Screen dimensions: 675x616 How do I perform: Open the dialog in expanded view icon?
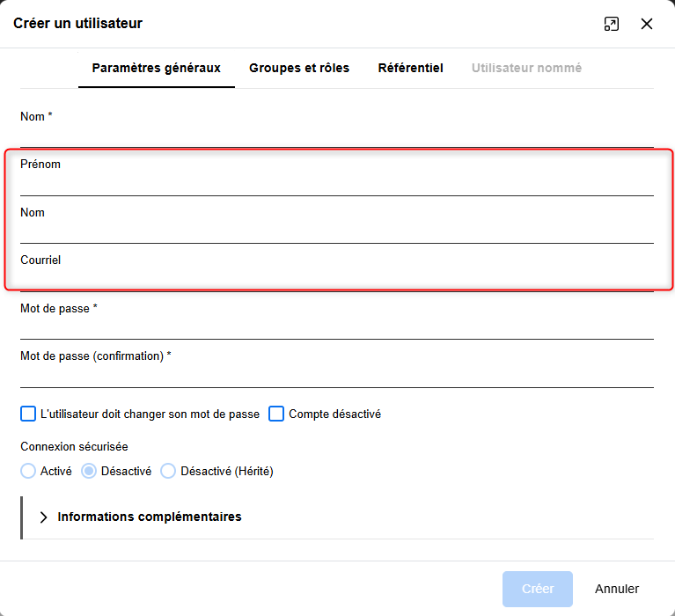(x=612, y=24)
